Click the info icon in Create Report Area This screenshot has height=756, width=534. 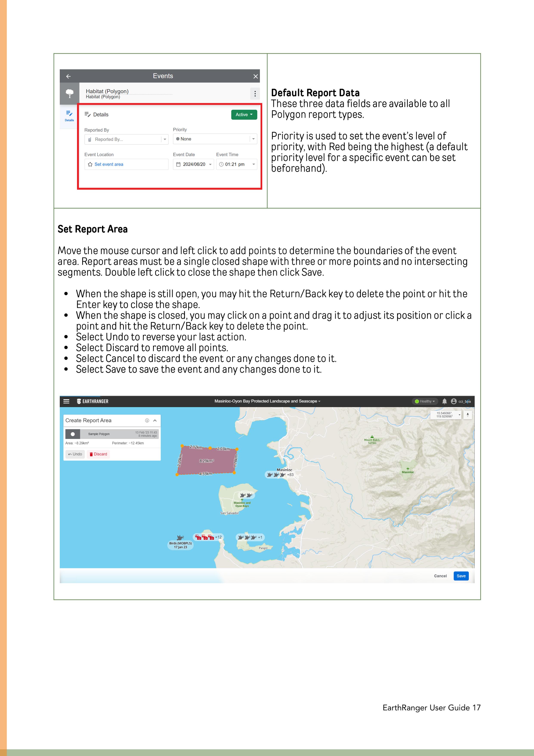(147, 421)
